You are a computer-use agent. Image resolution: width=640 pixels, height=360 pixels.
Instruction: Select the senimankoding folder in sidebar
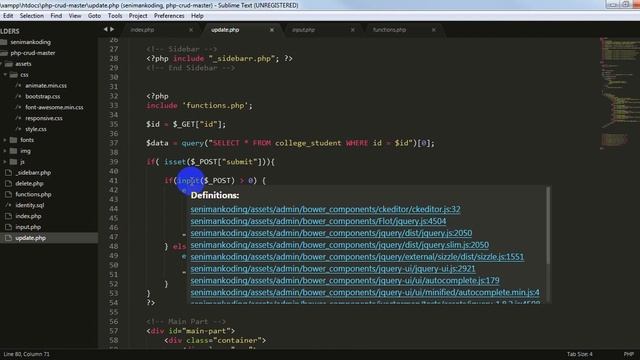[x=31, y=42]
